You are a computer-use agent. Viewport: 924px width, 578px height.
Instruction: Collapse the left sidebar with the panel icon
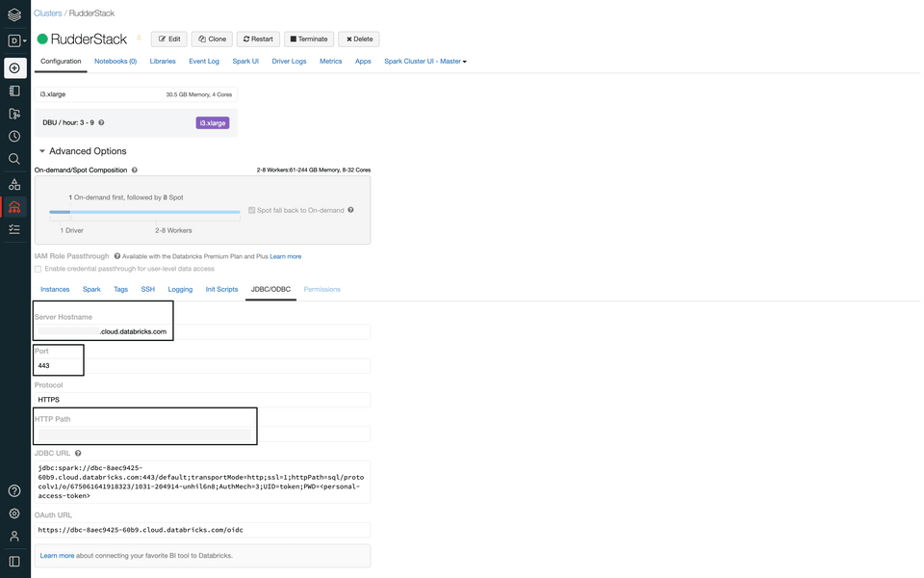13,561
